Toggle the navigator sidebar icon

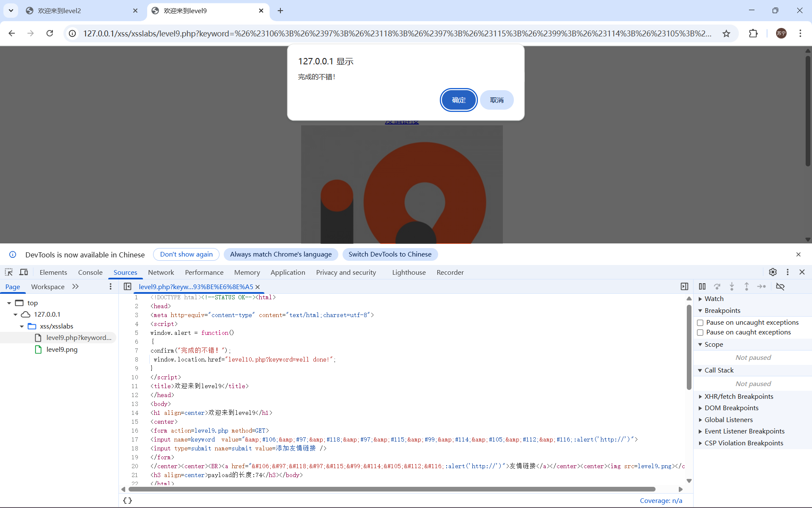[x=127, y=287]
